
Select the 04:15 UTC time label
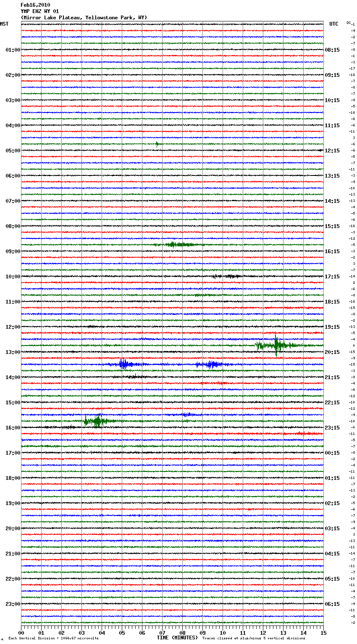tap(332, 554)
